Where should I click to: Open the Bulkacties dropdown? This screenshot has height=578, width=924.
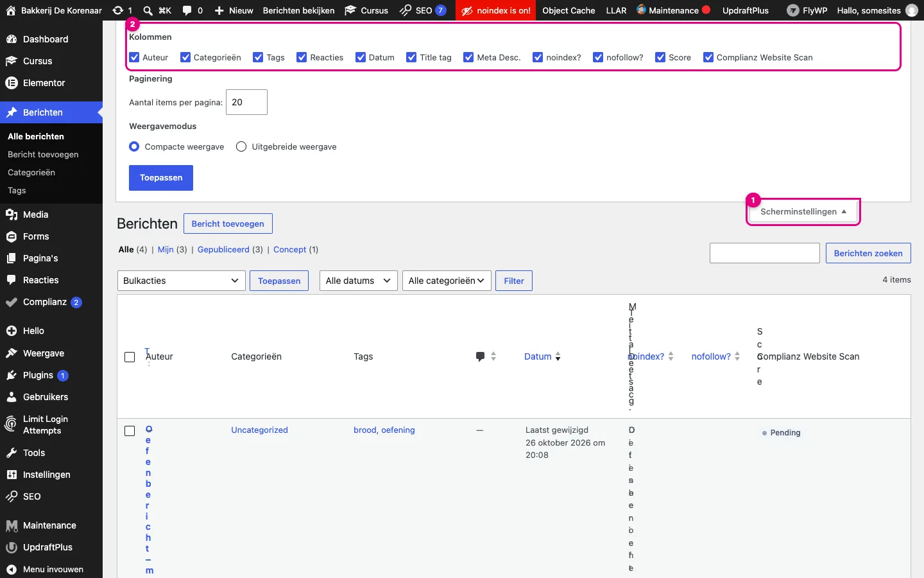(x=182, y=281)
